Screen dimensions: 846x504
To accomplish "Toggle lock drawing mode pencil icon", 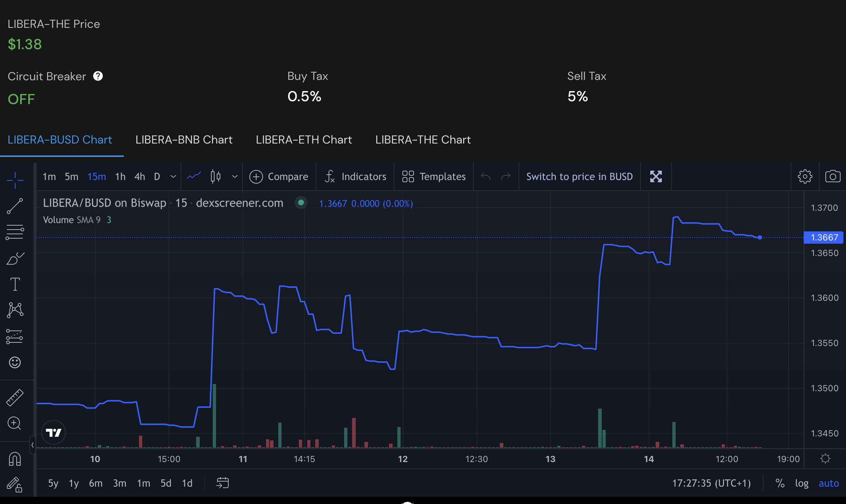I will pyautogui.click(x=15, y=484).
